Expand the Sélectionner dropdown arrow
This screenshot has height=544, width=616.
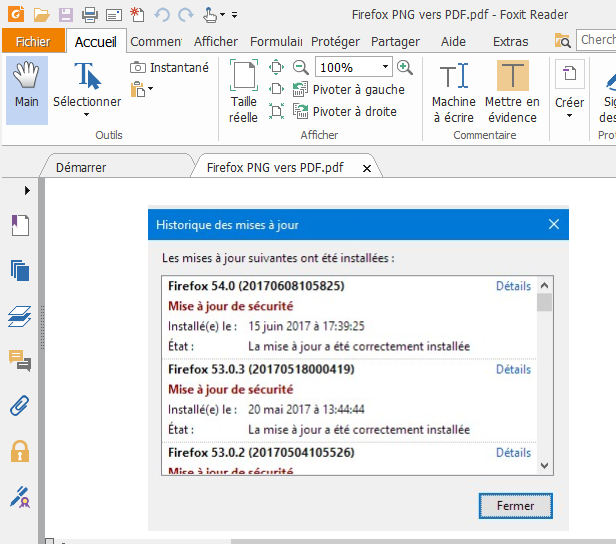click(x=86, y=115)
